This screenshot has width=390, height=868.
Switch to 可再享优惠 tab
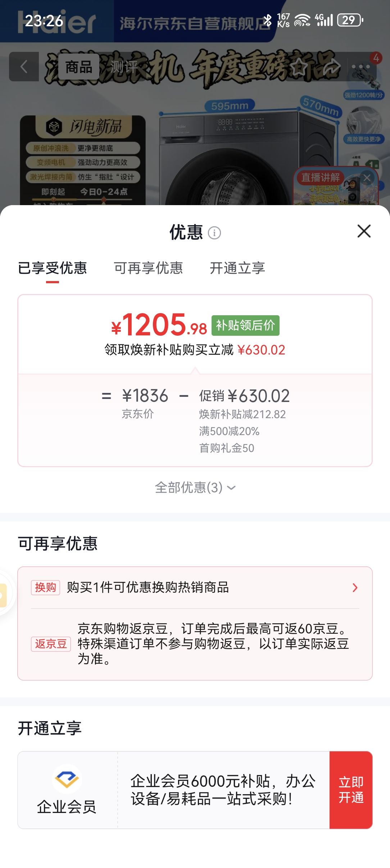(148, 268)
